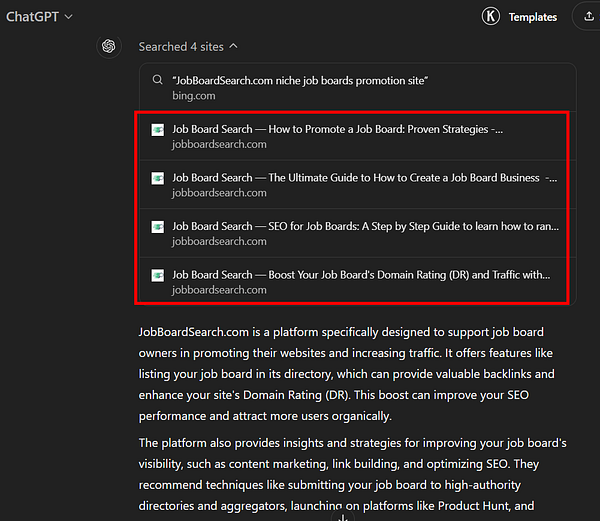The image size is (600, 521).
Task: Open How to Promote a Job Board link
Action: tap(337, 129)
